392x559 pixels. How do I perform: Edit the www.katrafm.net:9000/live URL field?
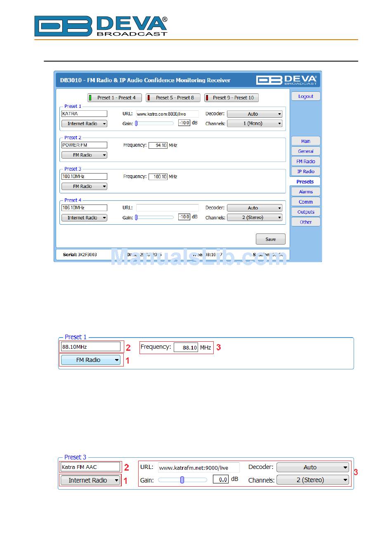point(198,468)
